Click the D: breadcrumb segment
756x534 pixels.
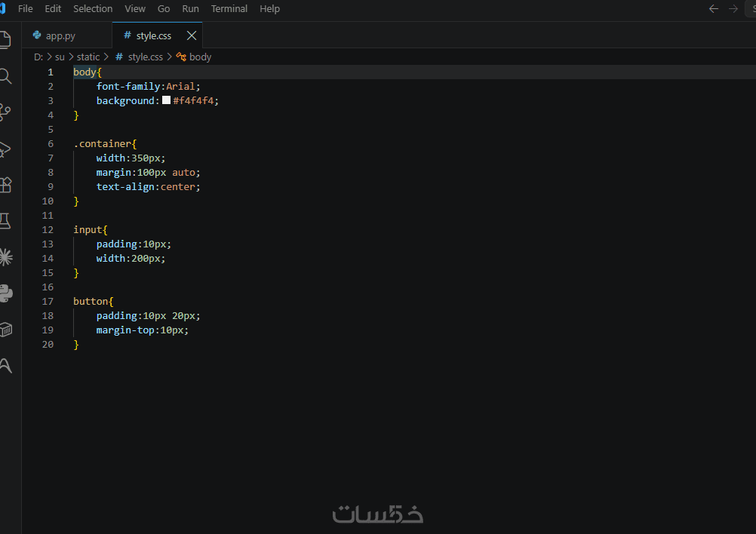38,57
